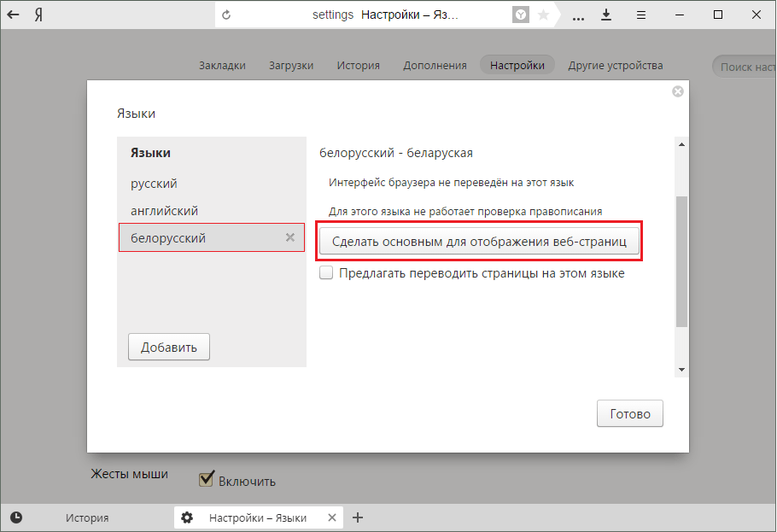Switch to the Загрузки tab

[x=291, y=66]
